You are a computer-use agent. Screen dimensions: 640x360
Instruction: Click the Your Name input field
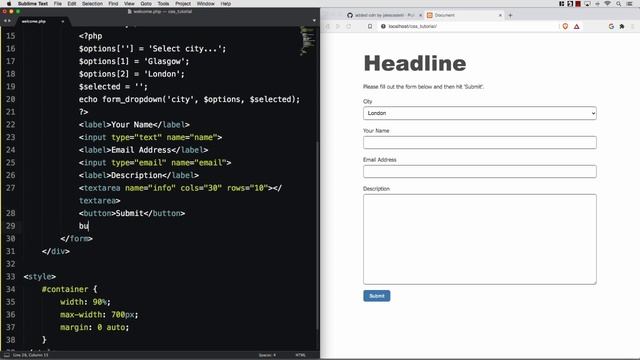[480, 142]
